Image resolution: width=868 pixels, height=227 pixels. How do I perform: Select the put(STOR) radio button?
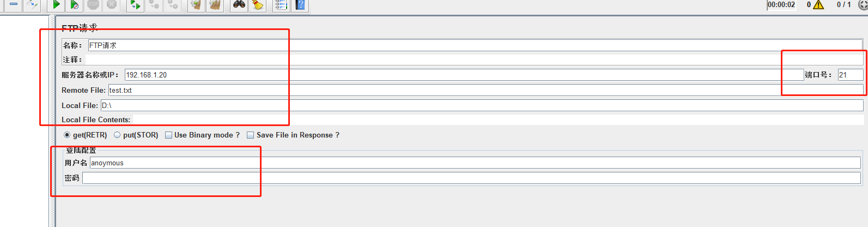click(136, 135)
